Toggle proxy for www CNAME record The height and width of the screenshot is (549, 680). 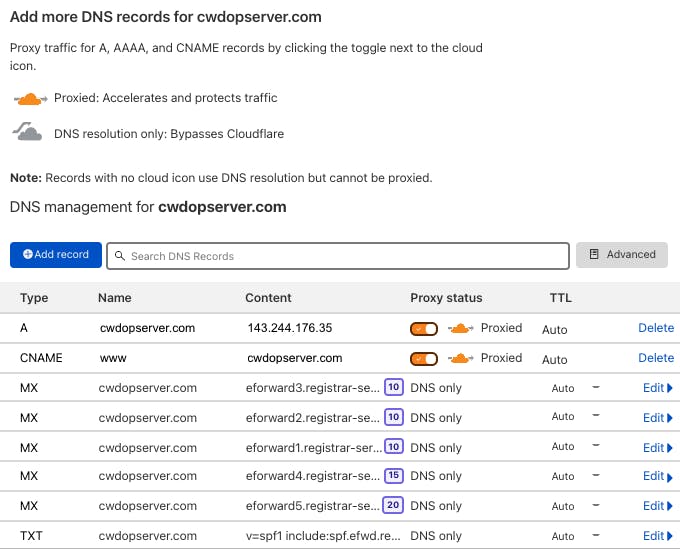click(x=424, y=359)
